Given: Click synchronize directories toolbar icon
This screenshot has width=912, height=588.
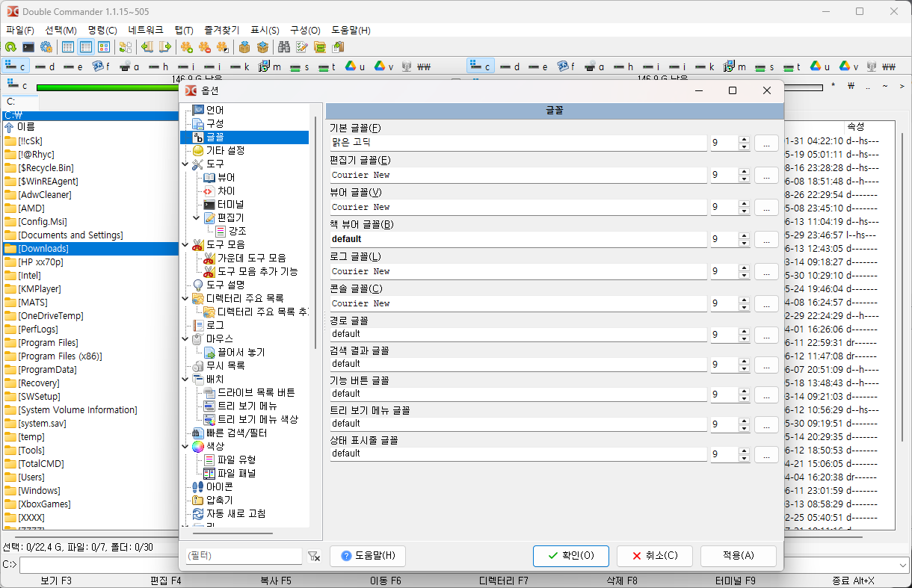Looking at the screenshot, I should (x=320, y=47).
